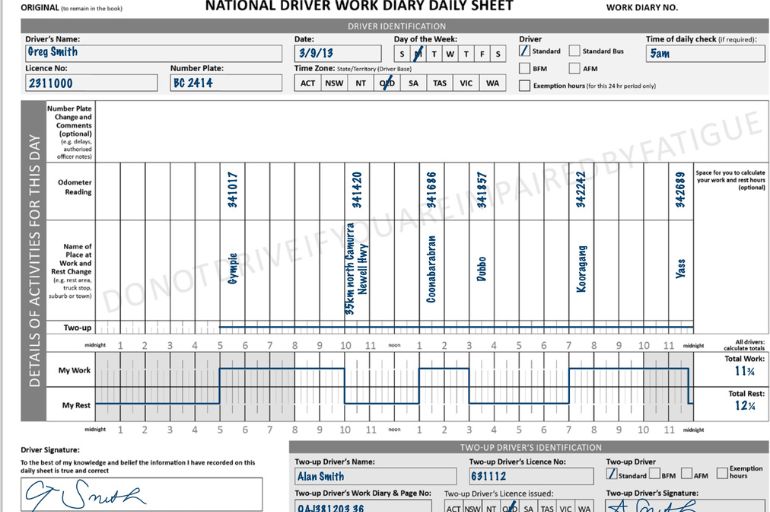Enable the Exemption hours checkbox

point(524,85)
